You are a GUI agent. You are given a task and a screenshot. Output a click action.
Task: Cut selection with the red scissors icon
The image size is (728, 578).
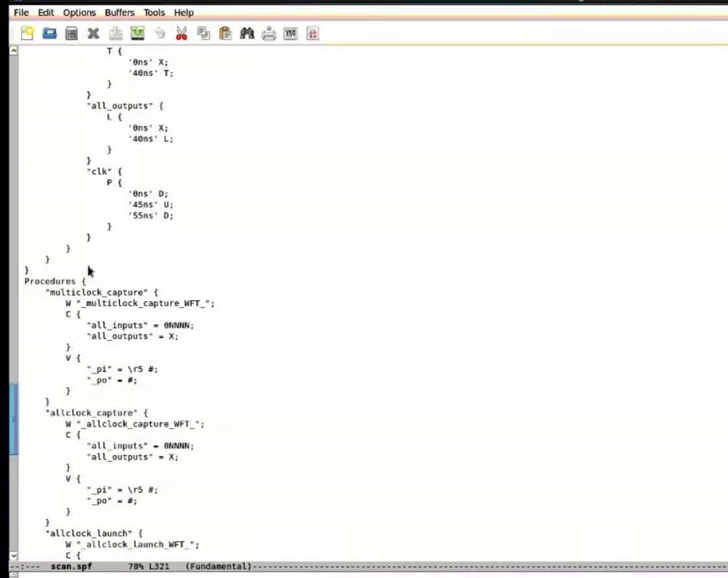[x=181, y=34]
